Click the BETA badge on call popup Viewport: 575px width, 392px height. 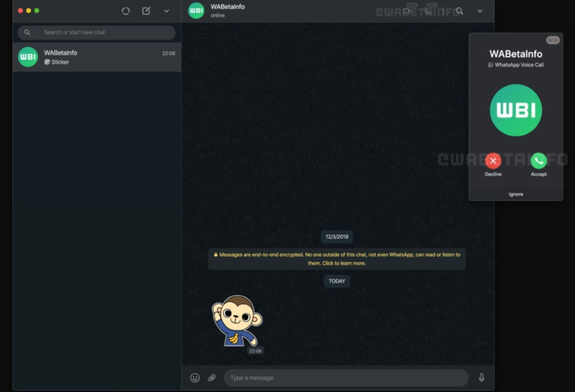coord(553,40)
